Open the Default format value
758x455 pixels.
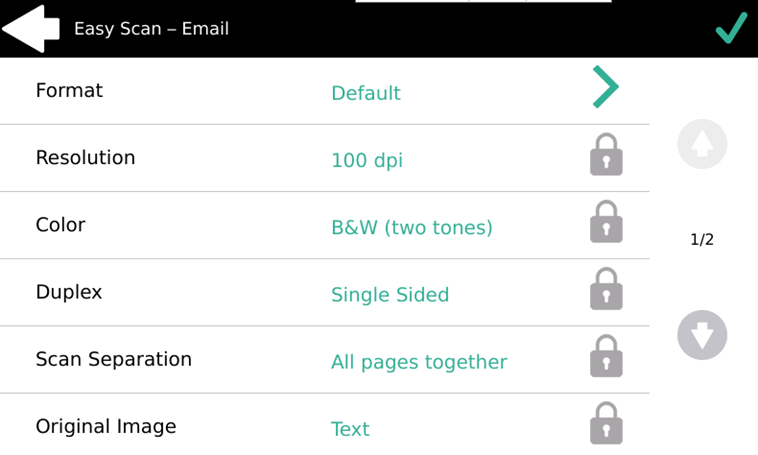(366, 93)
